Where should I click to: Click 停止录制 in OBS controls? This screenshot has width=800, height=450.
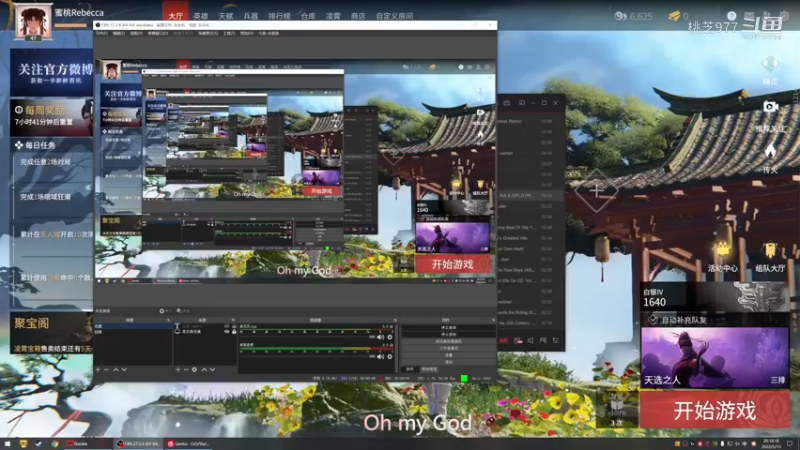pos(448,334)
